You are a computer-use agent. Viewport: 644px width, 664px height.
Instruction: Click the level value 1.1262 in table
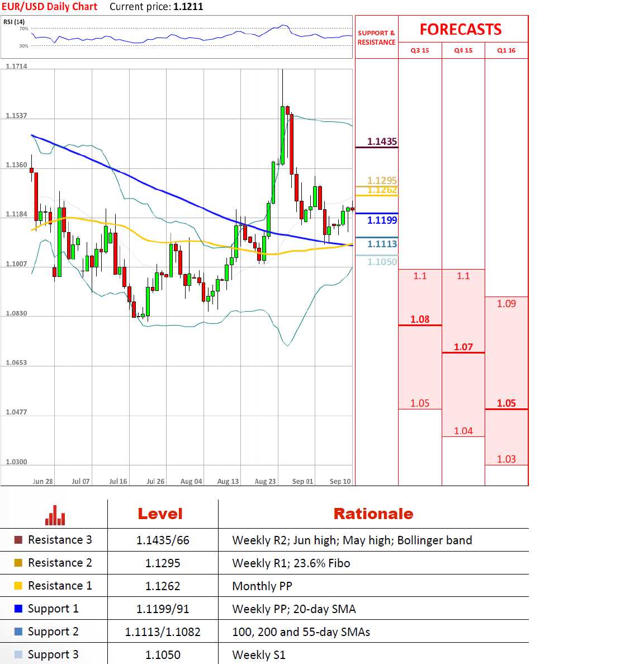pyautogui.click(x=163, y=586)
